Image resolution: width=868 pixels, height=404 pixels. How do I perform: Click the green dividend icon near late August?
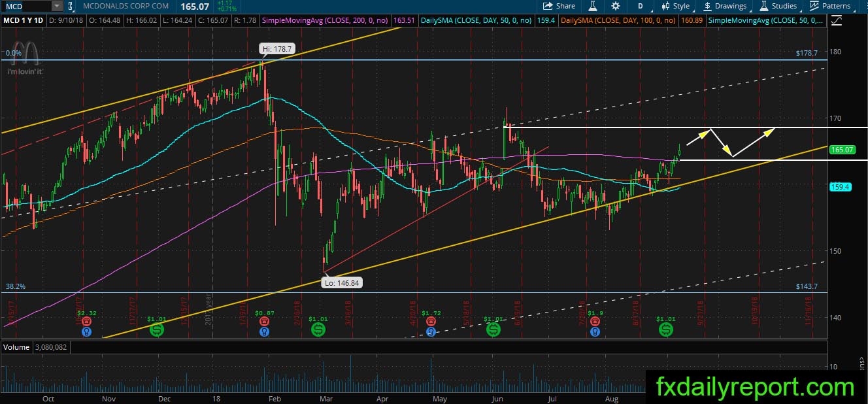665,330
